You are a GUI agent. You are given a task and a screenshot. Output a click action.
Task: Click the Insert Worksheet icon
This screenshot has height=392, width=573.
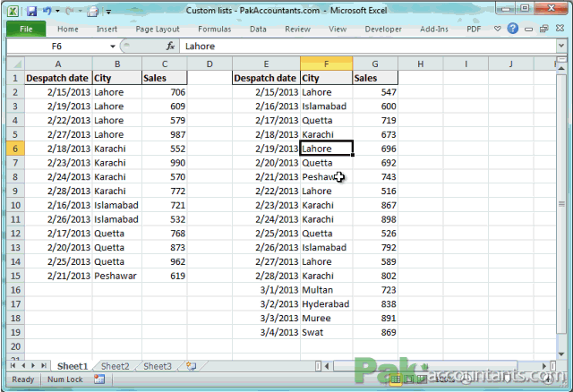191,366
